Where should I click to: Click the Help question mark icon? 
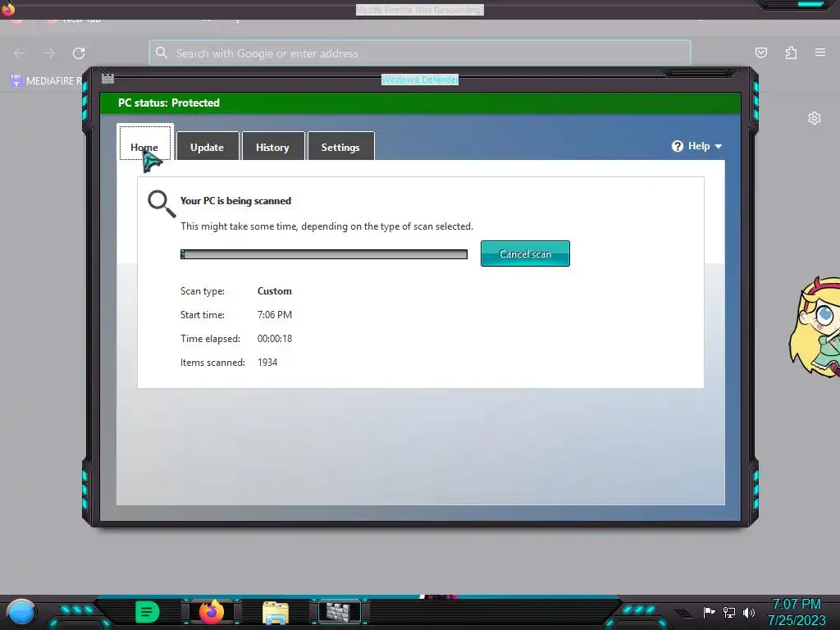point(678,146)
